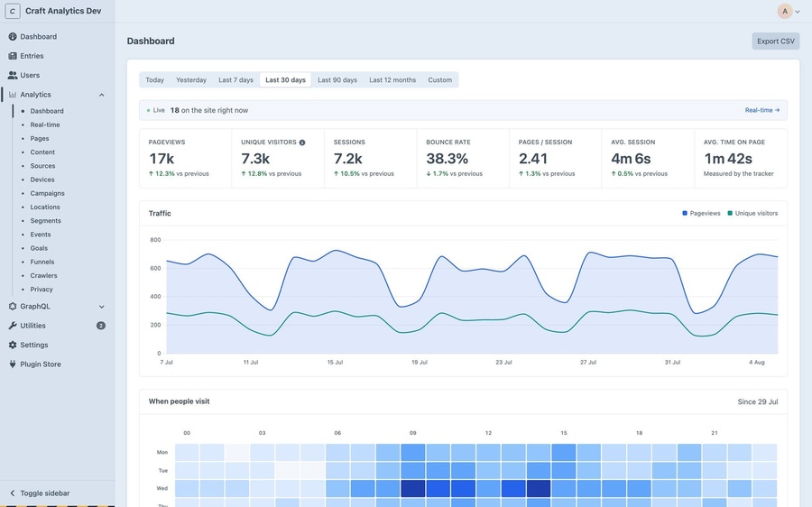Click the 15 Jul x-axis label
Screen dimensions: 812x507
(x=335, y=363)
